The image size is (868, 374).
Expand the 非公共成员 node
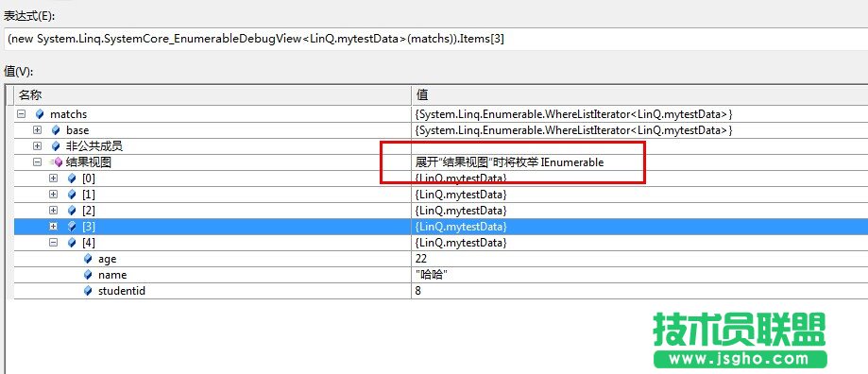37,146
